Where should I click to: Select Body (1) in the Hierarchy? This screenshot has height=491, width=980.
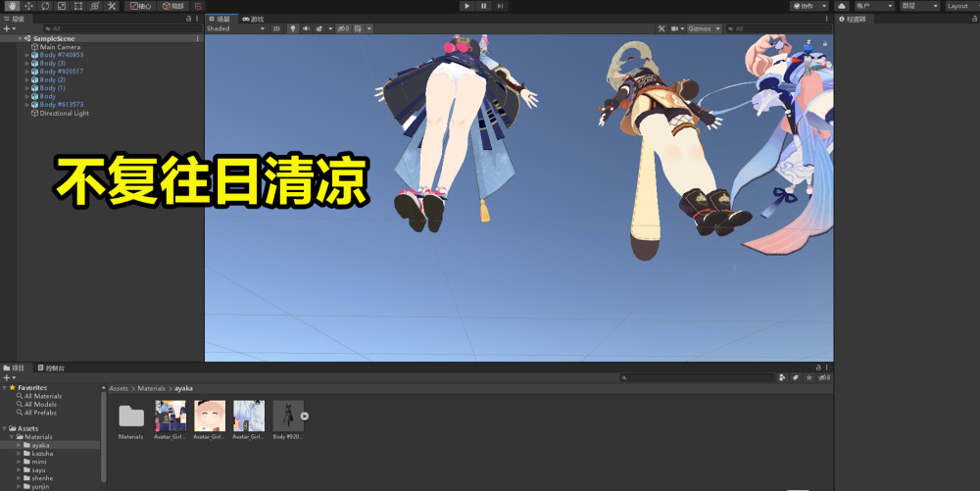point(53,88)
